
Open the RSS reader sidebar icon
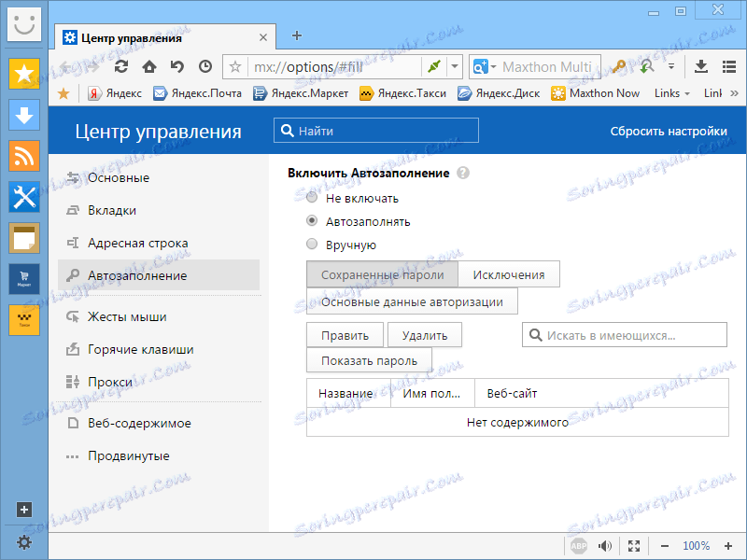tap(23, 156)
